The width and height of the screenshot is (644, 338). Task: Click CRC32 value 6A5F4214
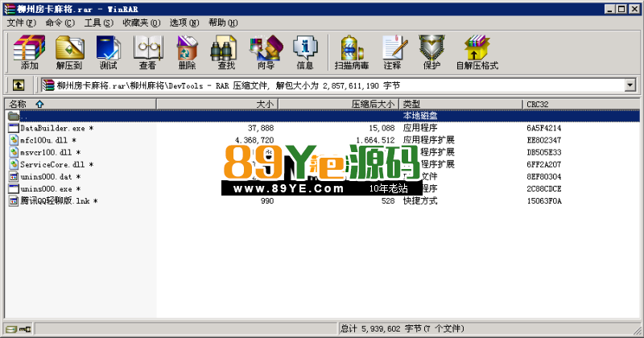pyautogui.click(x=544, y=128)
